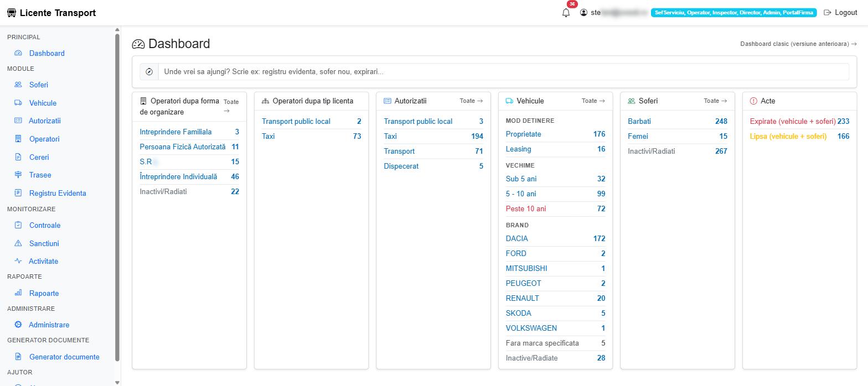Click the Soferi card people icon
The image size is (868, 386).
[632, 101]
